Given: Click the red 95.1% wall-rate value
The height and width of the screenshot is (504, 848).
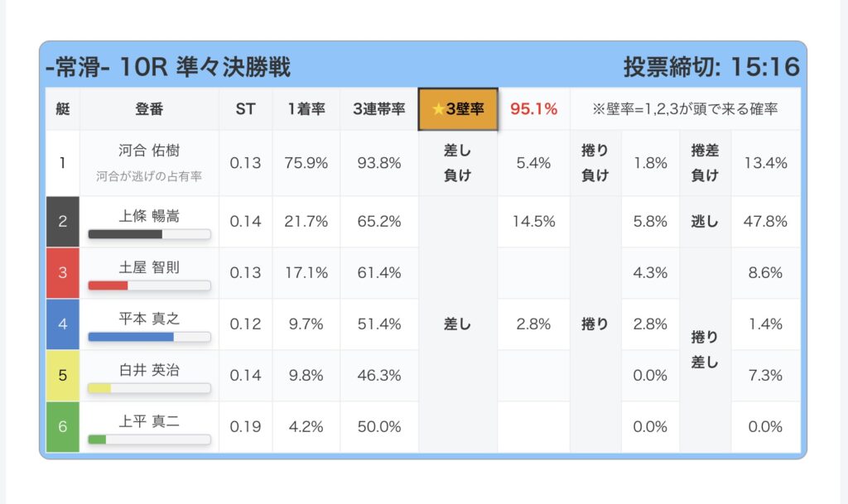Looking at the screenshot, I should (534, 109).
